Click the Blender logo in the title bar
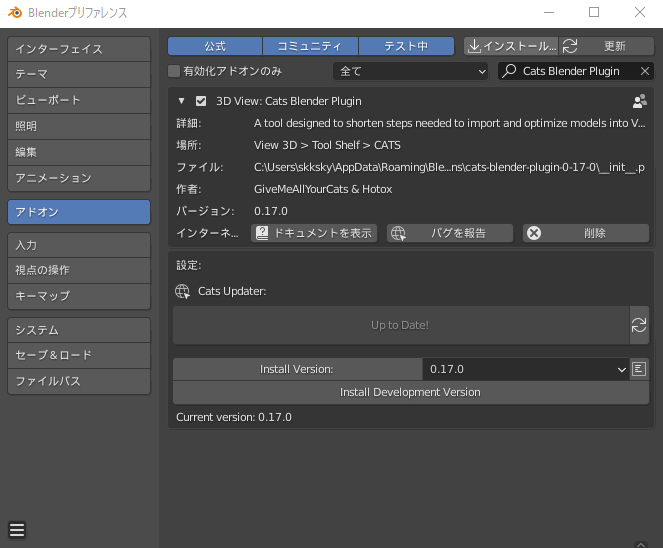Screen dimensions: 663x548 point(15,13)
